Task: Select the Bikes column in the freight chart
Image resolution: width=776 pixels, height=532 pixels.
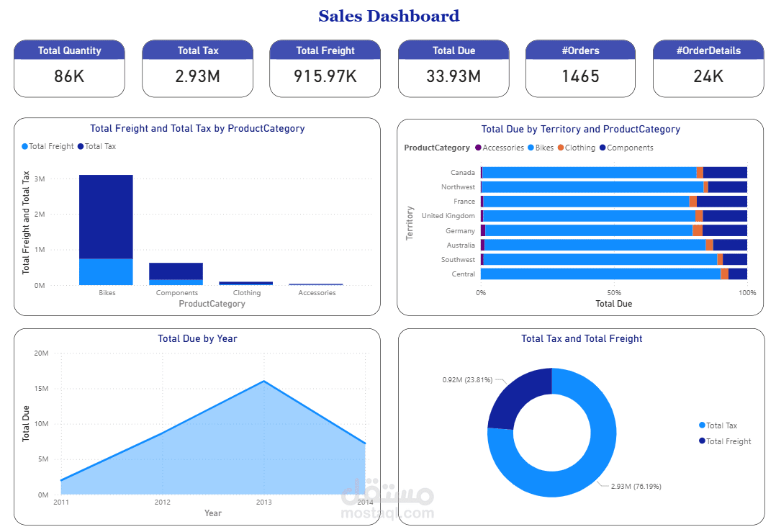Action: coord(107,223)
